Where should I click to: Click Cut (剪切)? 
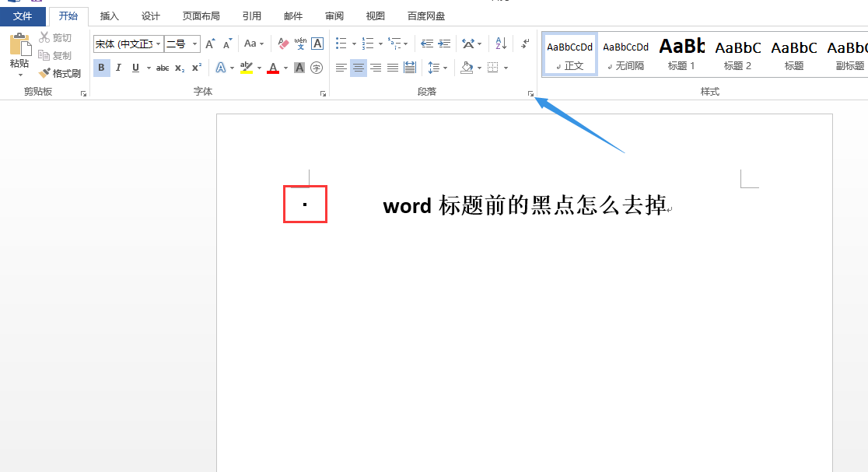click(54, 37)
